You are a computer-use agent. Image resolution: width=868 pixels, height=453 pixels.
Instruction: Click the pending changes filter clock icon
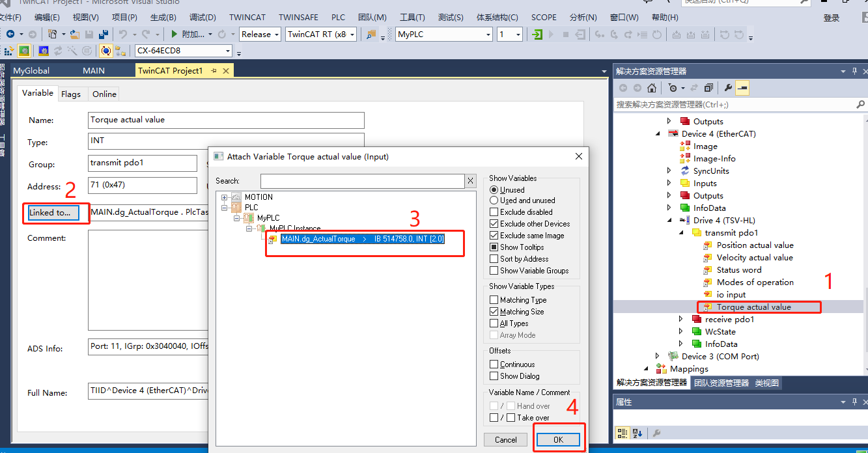click(673, 88)
